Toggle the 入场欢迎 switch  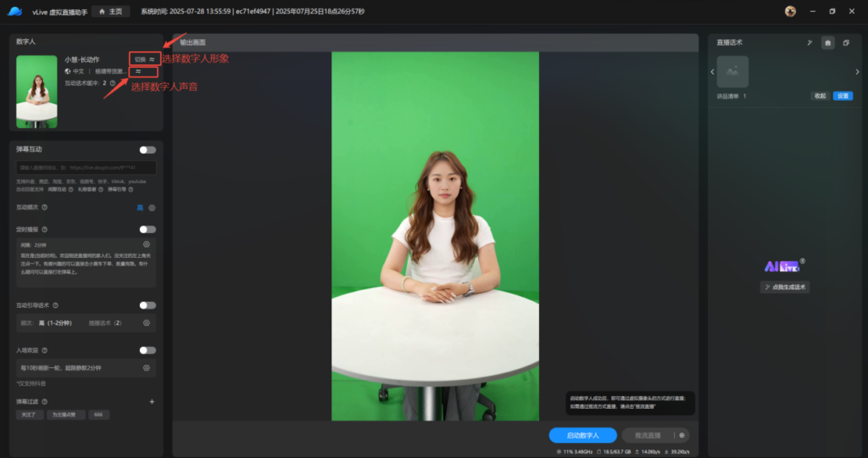click(147, 349)
